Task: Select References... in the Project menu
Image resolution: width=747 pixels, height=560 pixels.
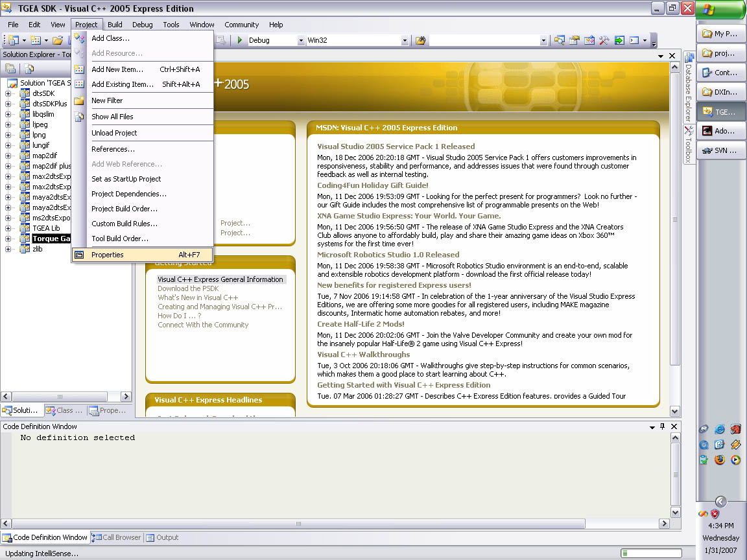Action: (x=143, y=149)
